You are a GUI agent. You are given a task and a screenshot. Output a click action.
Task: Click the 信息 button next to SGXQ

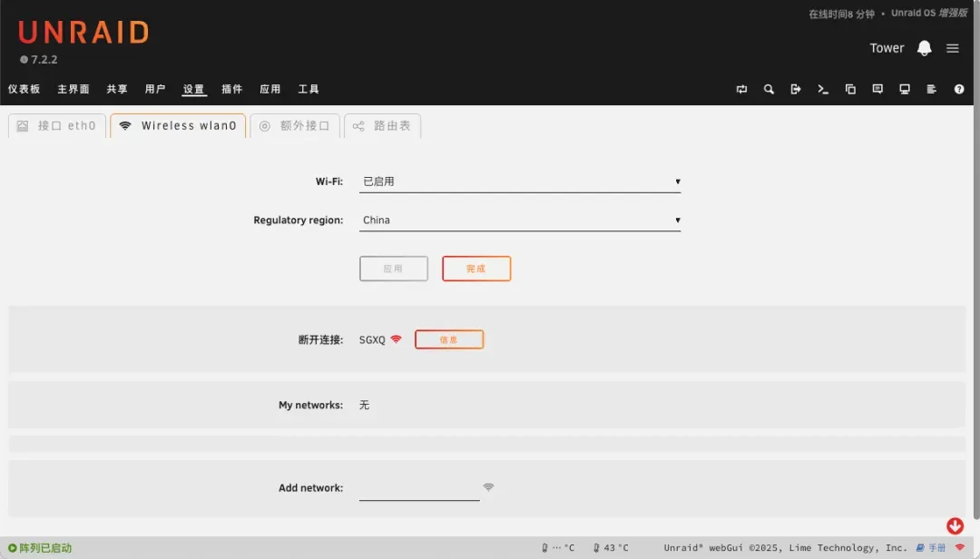click(x=449, y=339)
